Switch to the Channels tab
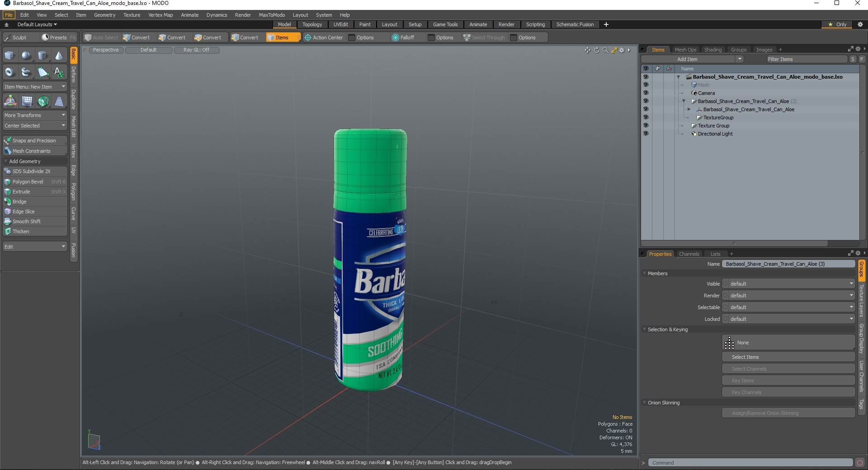The height and width of the screenshot is (470, 868). pyautogui.click(x=689, y=254)
